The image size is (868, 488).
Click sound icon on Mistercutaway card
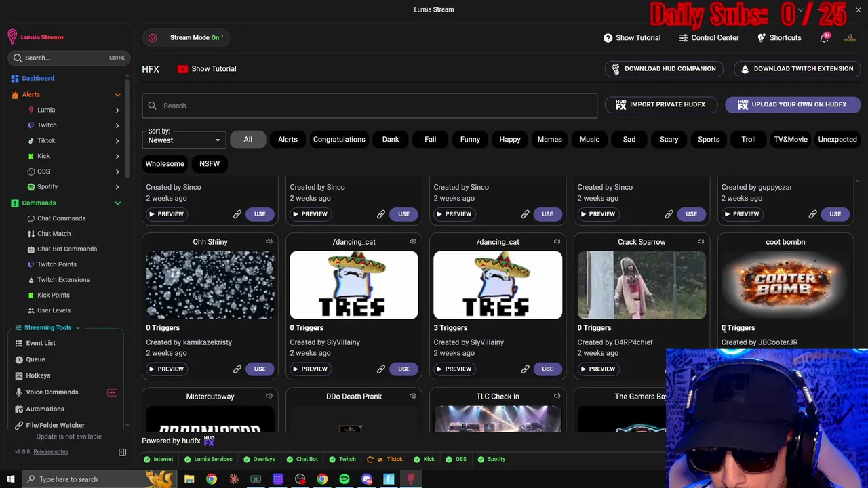click(269, 396)
